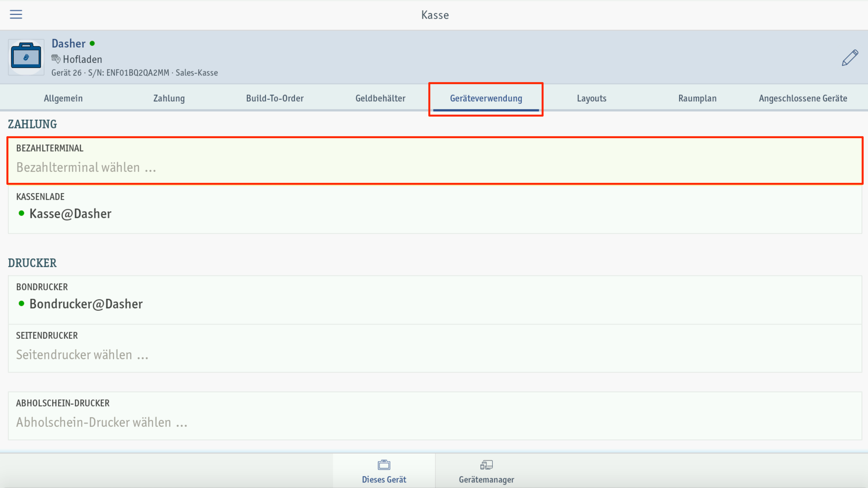Image resolution: width=868 pixels, height=488 pixels.
Task: Click the Dieses Gerät briefcase icon
Action: [384, 465]
